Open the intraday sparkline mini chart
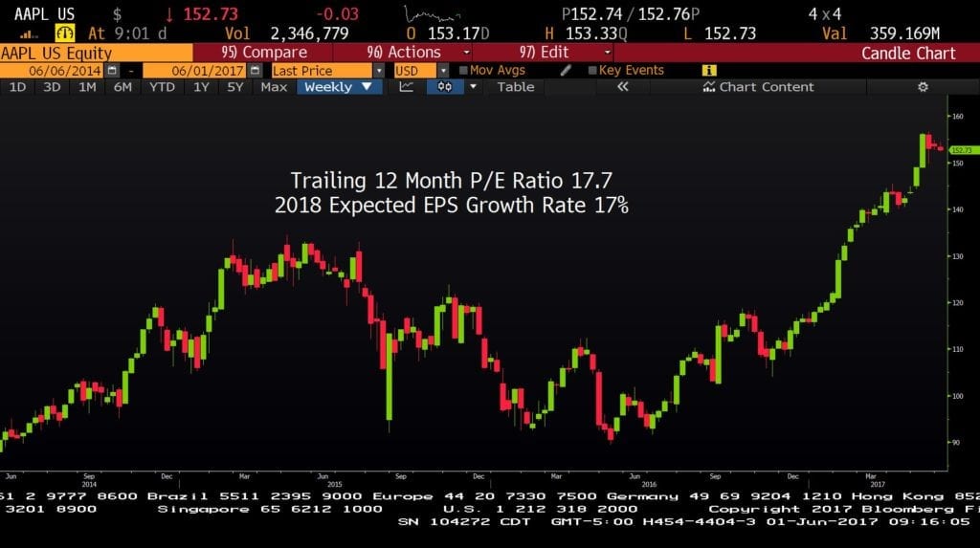This screenshot has width=980, height=548. coord(433,13)
